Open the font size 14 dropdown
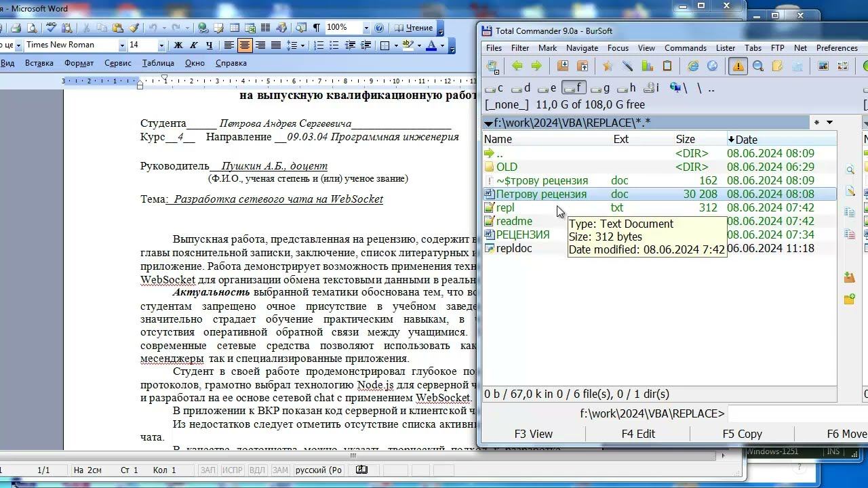Screen dimensions: 868x488 161,45
